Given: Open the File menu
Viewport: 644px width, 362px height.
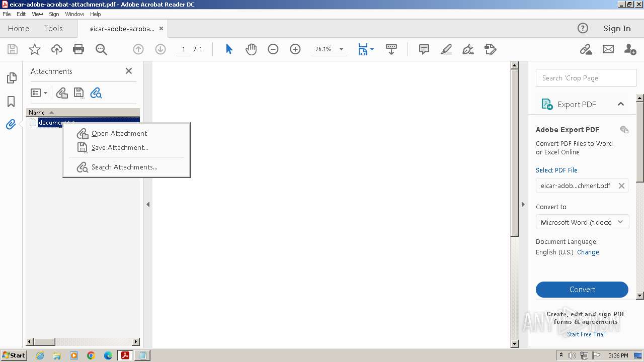Looking at the screenshot, I should click(7, 14).
